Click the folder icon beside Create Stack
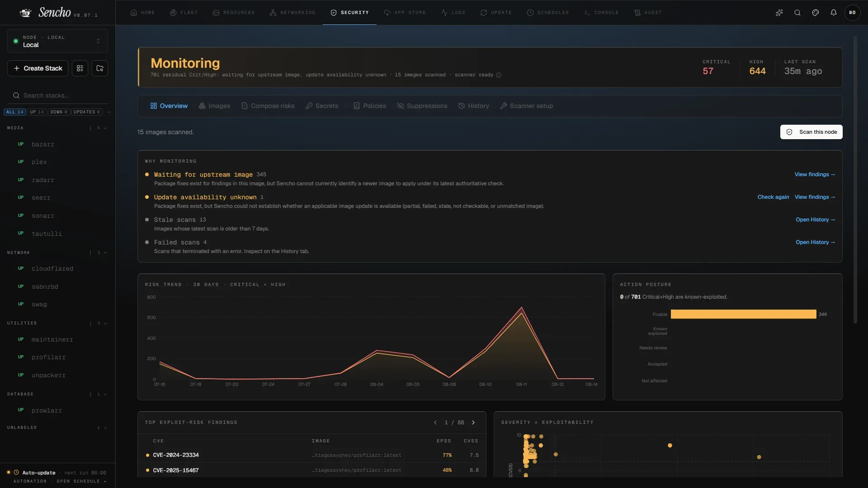868x488 pixels. point(100,68)
